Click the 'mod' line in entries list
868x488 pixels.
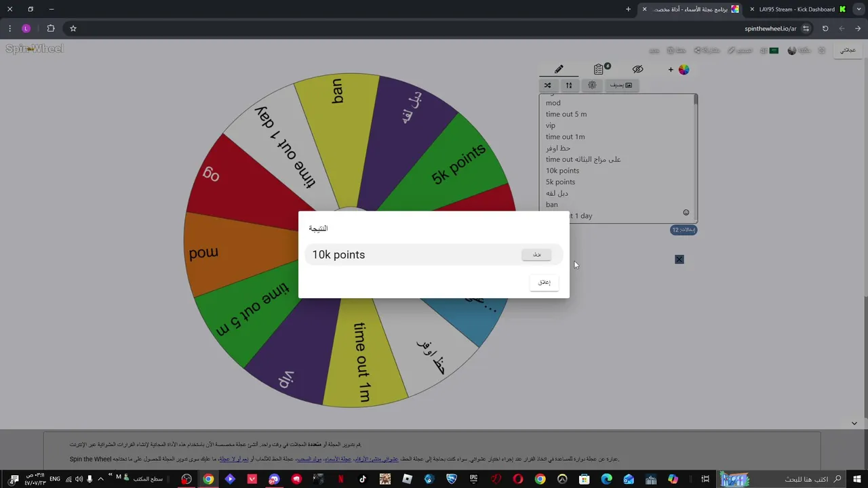click(x=553, y=103)
